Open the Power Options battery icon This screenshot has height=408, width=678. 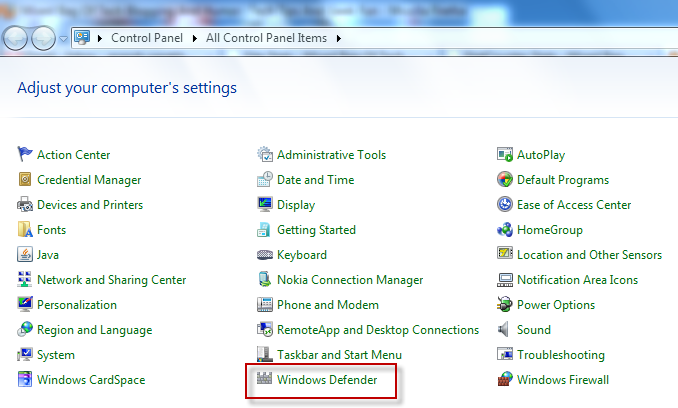[x=505, y=305]
